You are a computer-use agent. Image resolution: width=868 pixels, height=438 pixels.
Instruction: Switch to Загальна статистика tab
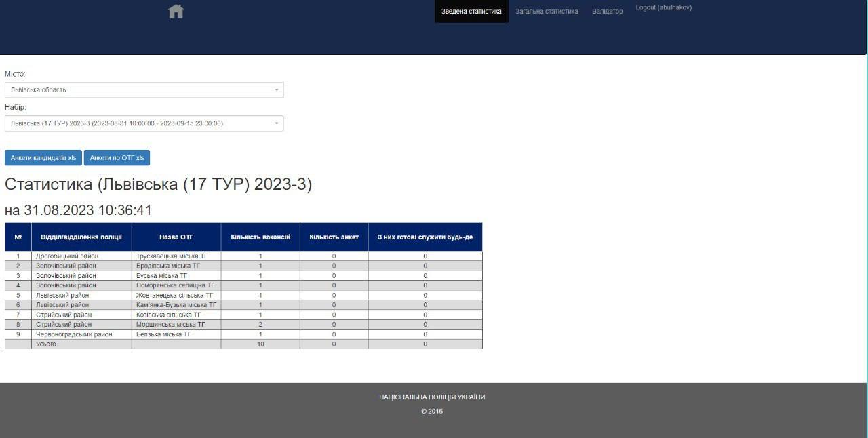tap(547, 12)
